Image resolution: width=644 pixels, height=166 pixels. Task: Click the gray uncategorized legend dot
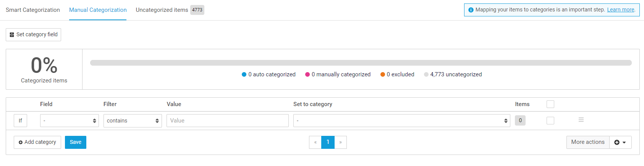[426, 74]
